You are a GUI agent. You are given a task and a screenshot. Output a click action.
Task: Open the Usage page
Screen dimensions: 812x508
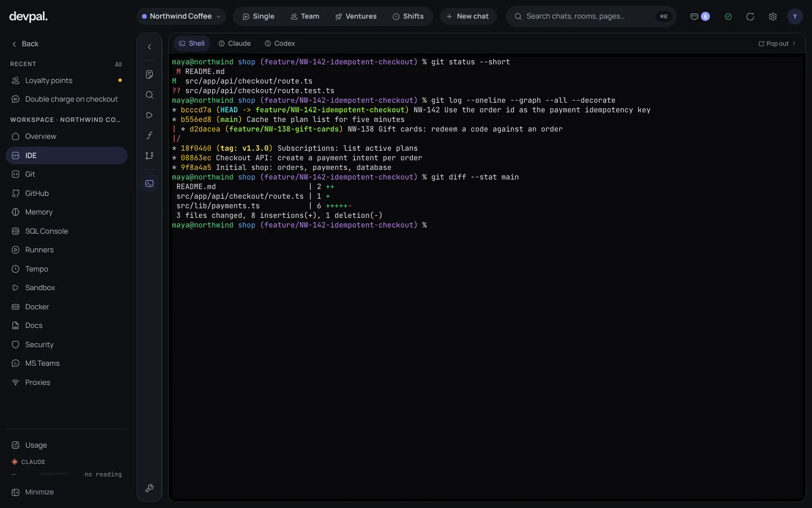(67, 445)
